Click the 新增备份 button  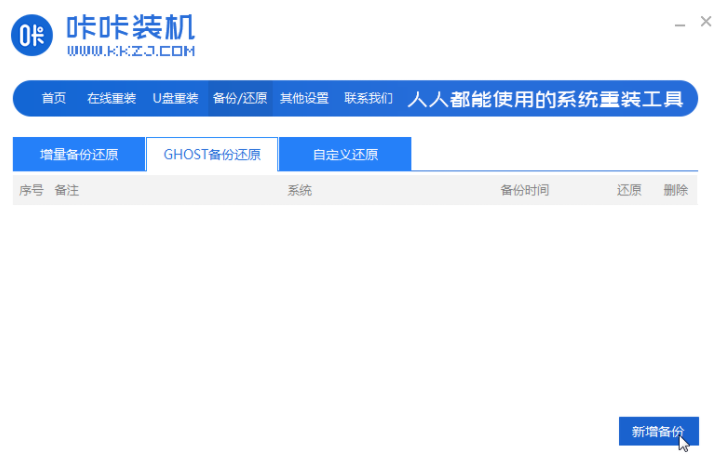tap(658, 431)
